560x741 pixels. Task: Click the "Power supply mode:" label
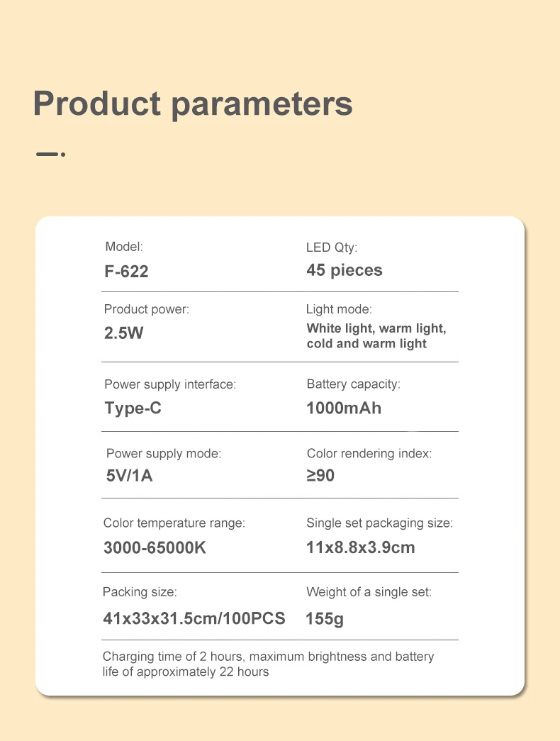[x=164, y=453]
